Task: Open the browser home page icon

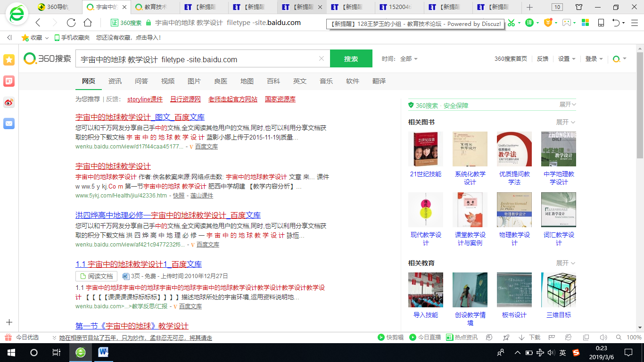Action: pos(88,23)
